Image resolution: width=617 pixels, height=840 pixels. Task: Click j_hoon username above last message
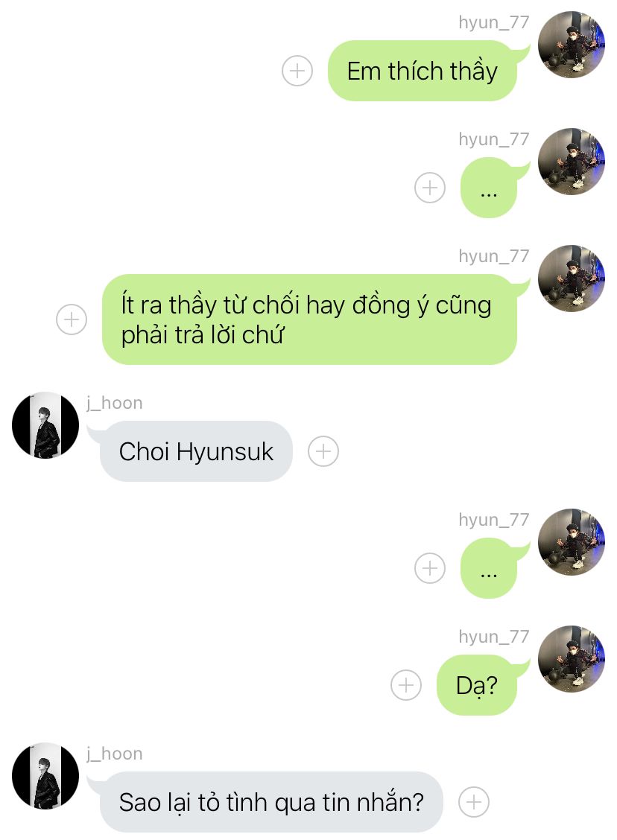pyautogui.click(x=115, y=754)
